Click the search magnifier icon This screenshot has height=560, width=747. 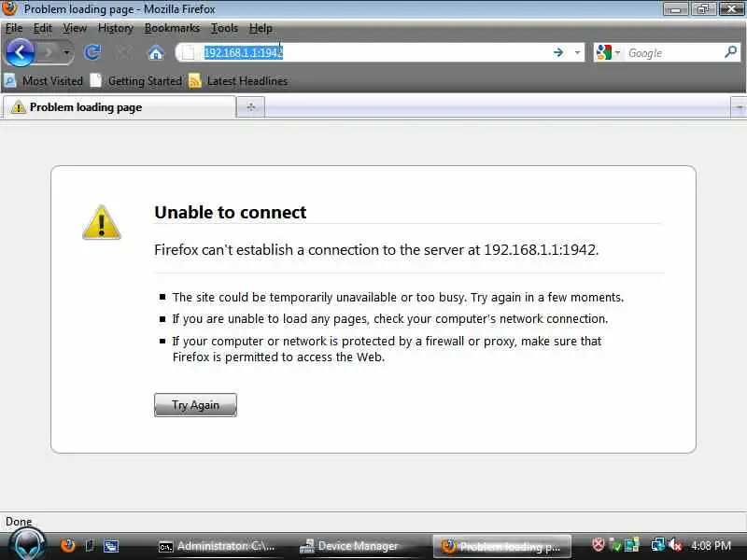pos(731,52)
